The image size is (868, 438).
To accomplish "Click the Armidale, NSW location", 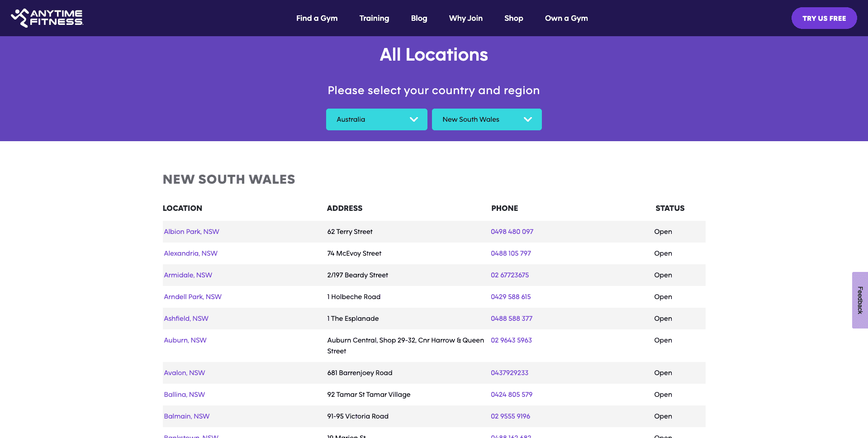I will click(x=188, y=275).
